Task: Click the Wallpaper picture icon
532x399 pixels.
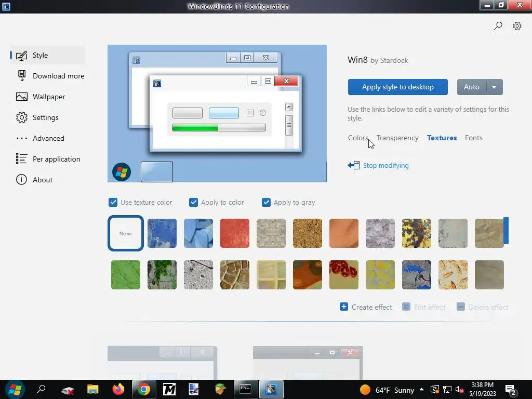Action: pyautogui.click(x=22, y=97)
